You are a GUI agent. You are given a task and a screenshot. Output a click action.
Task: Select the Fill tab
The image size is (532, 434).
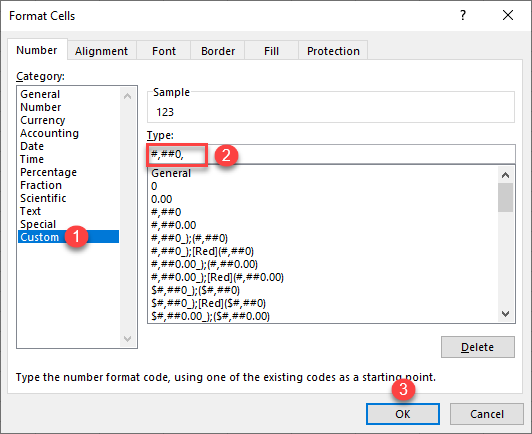point(271,51)
